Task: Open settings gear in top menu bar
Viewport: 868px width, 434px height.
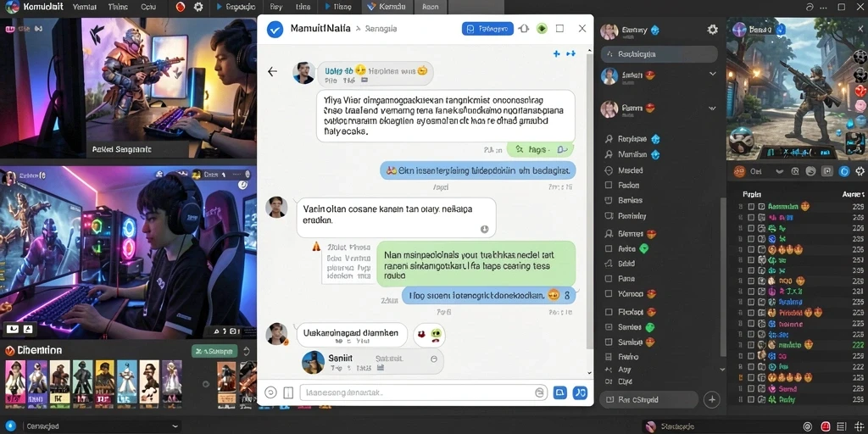Action: coord(198,7)
